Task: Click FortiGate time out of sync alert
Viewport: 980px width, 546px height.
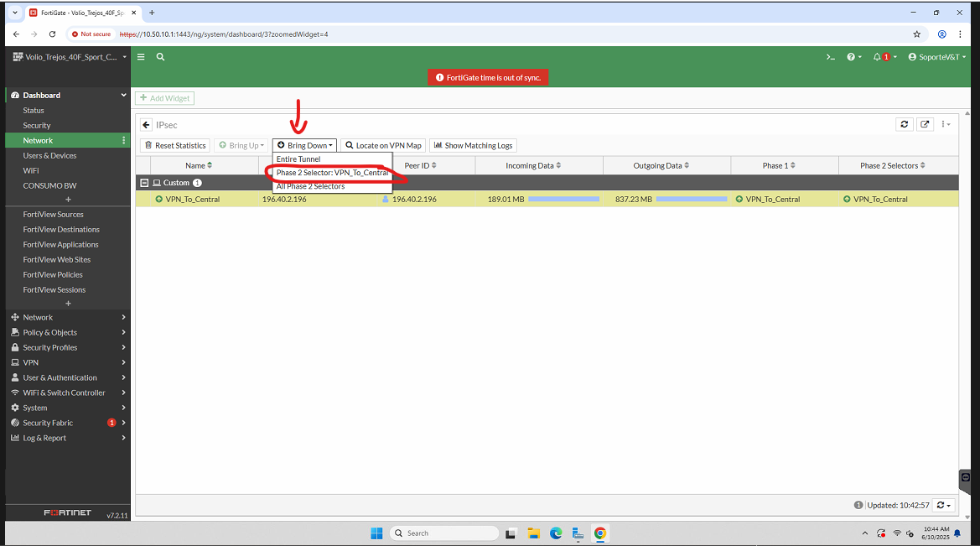Action: 488,77
